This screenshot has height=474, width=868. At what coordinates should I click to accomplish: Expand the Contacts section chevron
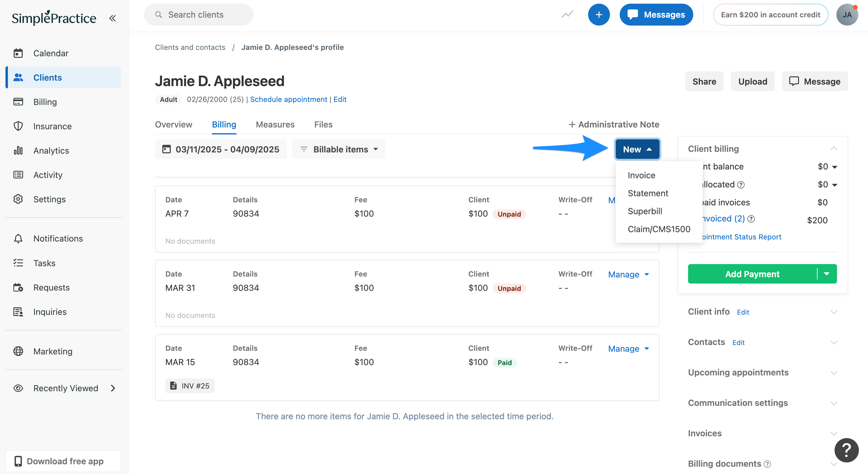coord(834,343)
